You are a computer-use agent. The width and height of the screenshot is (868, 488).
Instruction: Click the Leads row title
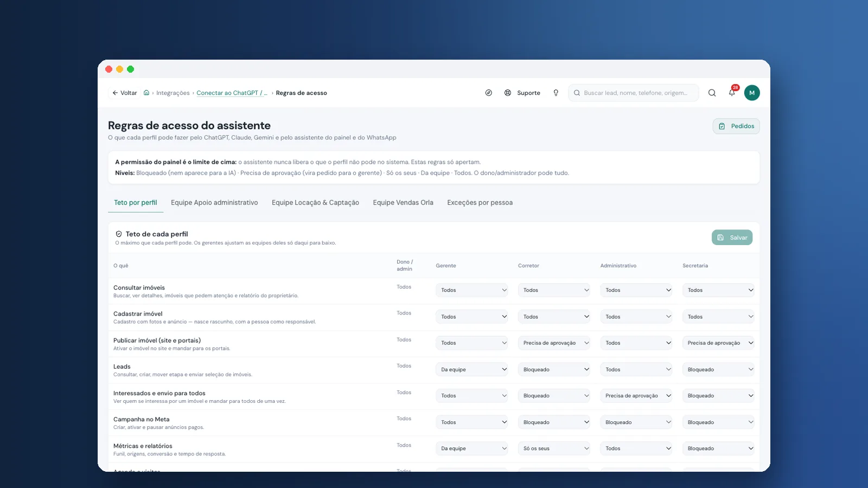tap(122, 367)
